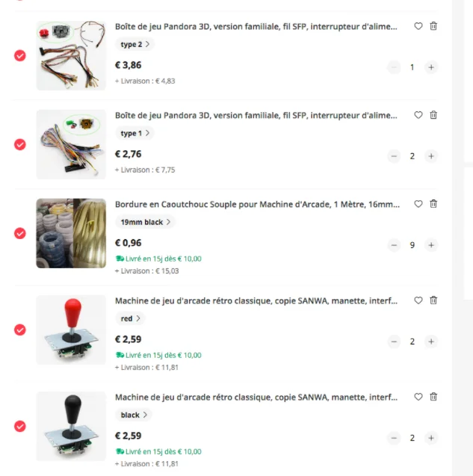View the black joystick product thumbnail
Viewport: 473px width, 476px height.
tap(71, 426)
